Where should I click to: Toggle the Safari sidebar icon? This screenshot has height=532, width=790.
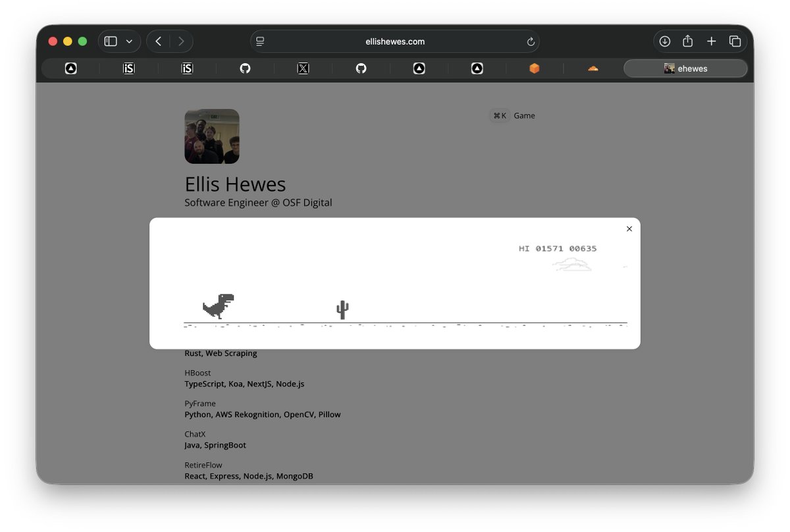111,41
